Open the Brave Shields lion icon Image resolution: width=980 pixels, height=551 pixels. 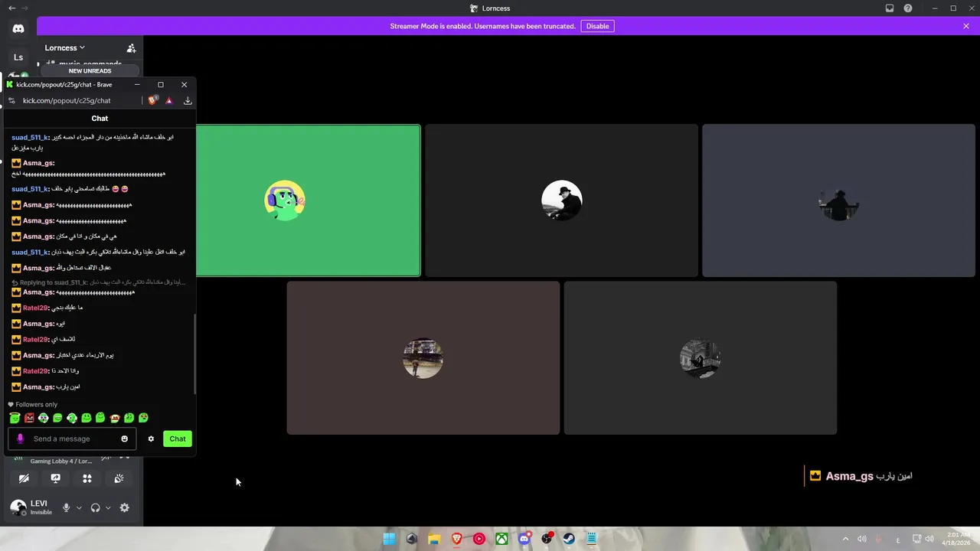click(152, 100)
